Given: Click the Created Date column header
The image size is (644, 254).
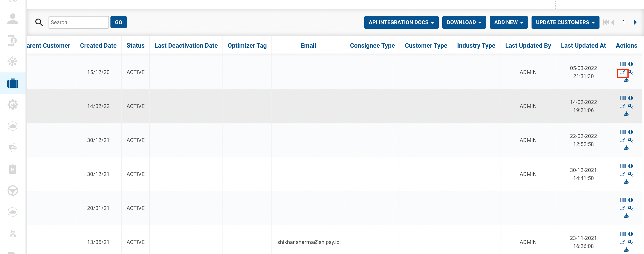Looking at the screenshot, I should click(98, 45).
